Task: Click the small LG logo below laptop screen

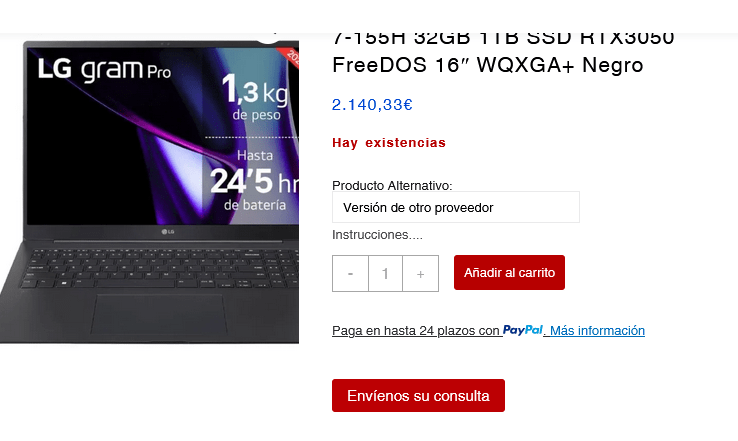Action: (x=168, y=232)
